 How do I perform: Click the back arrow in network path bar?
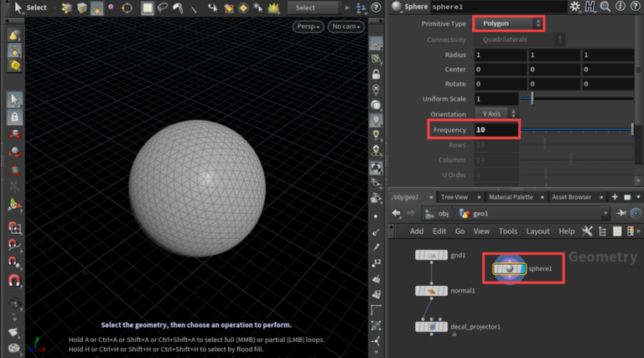(396, 213)
